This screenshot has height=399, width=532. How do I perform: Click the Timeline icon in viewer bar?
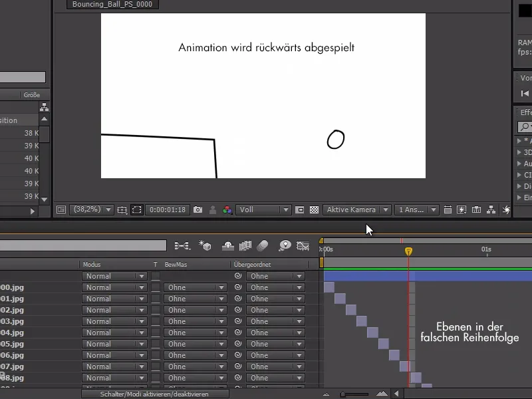476,209
